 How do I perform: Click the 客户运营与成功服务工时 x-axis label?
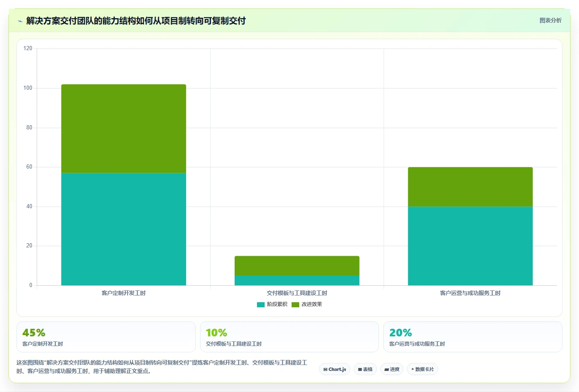[x=470, y=293]
